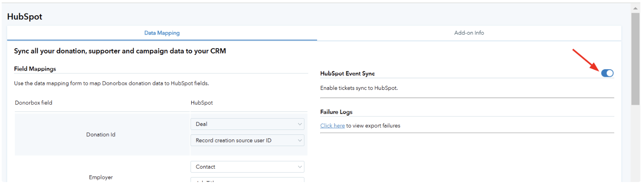Open the Contact dropdown for Employer

click(x=247, y=167)
